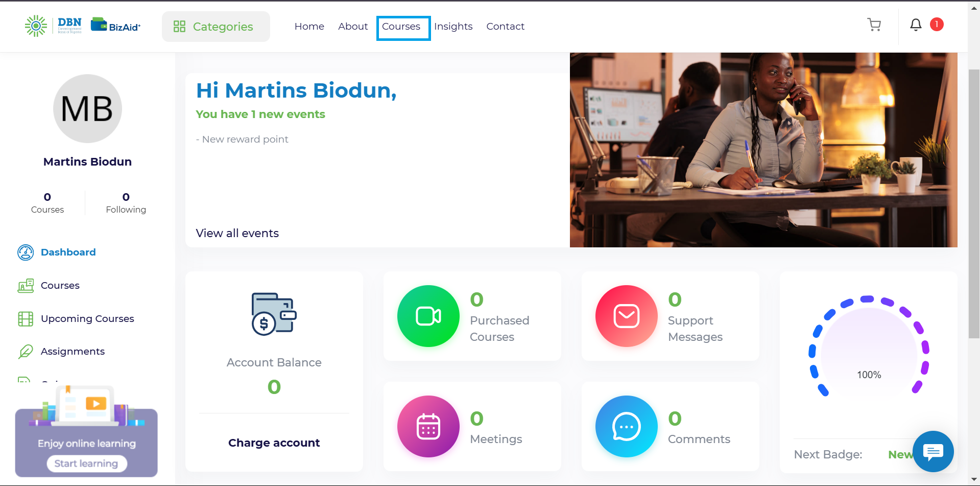This screenshot has height=486, width=980.
Task: Go to the Home nav link
Action: pyautogui.click(x=309, y=27)
